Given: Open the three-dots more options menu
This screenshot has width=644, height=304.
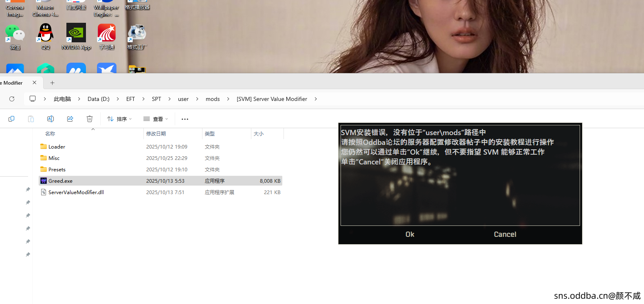Looking at the screenshot, I should point(185,119).
